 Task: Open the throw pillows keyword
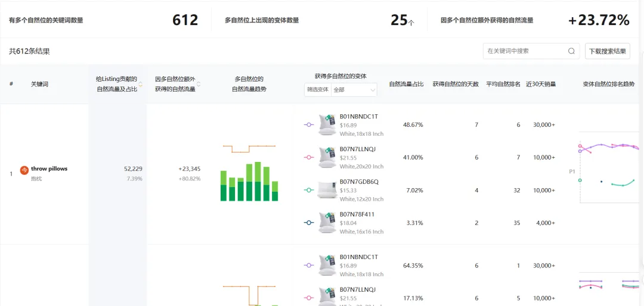tap(49, 168)
